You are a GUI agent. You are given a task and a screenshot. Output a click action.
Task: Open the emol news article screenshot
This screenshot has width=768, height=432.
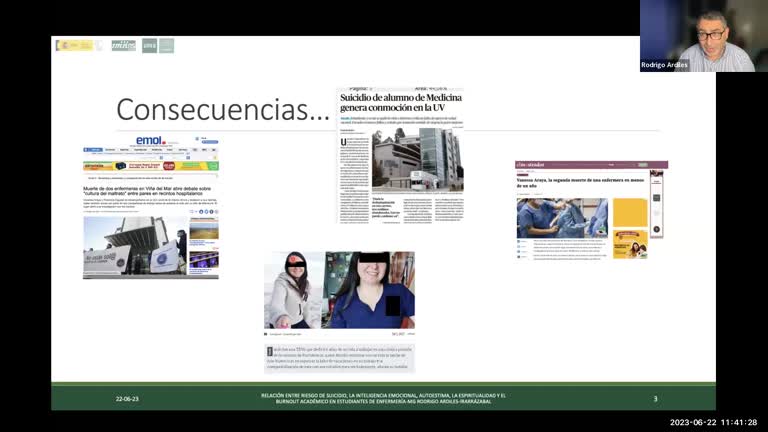(x=150, y=205)
